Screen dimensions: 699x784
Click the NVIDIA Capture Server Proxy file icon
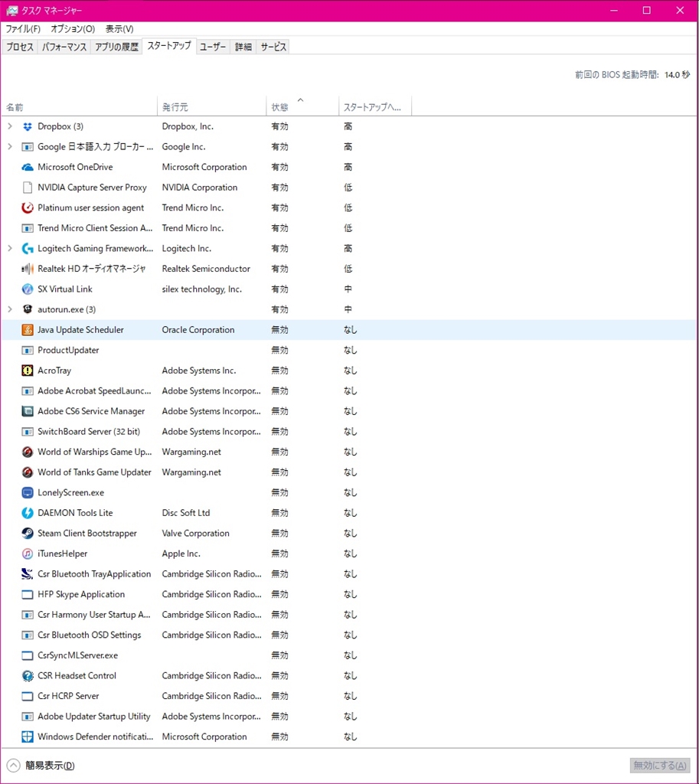(x=28, y=188)
